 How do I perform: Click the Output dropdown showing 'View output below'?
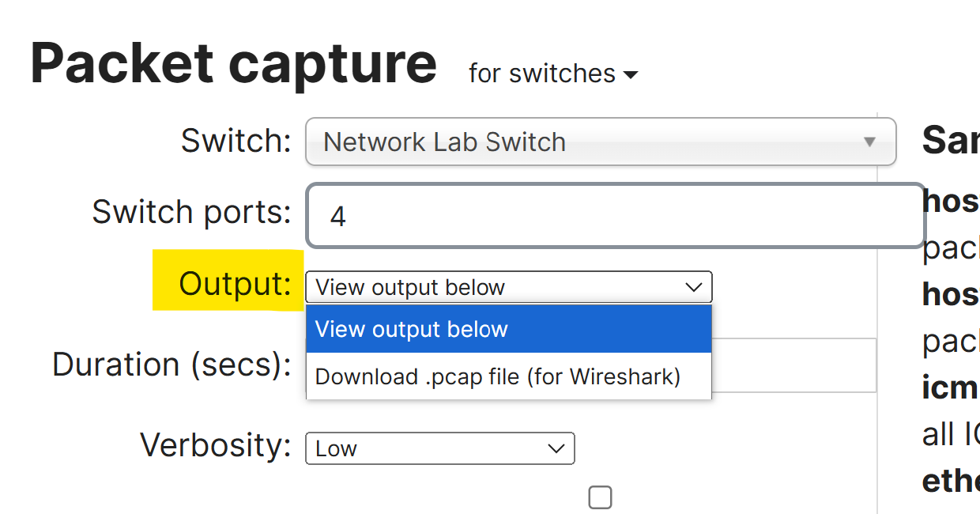pyautogui.click(x=508, y=287)
